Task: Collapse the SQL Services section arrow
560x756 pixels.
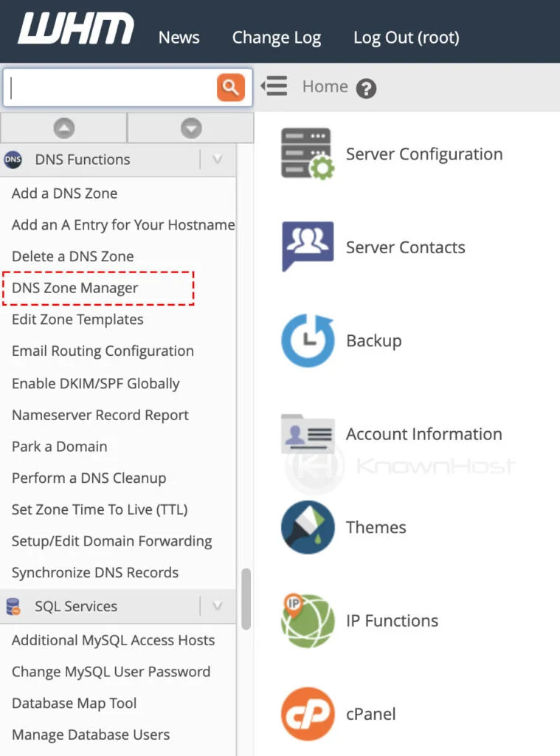Action: (x=217, y=606)
